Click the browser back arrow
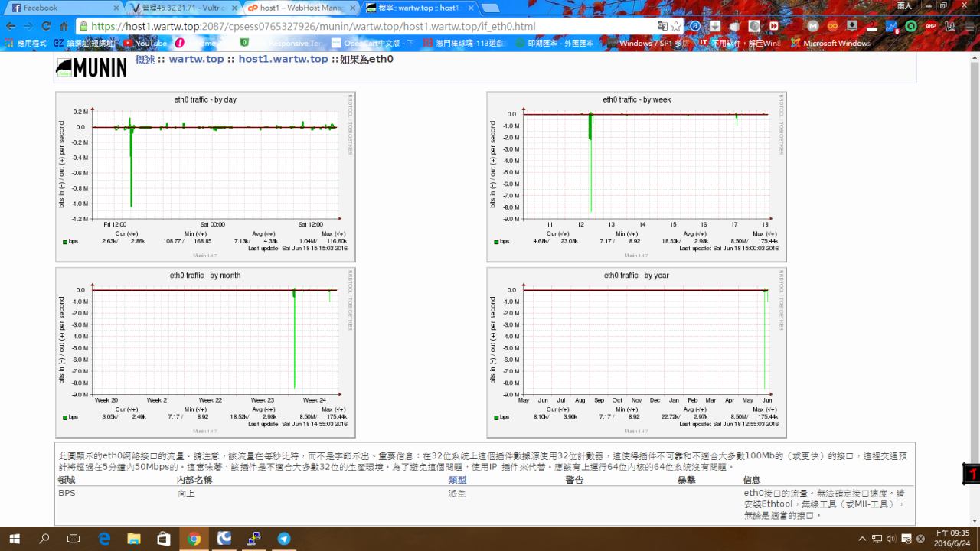 (x=11, y=26)
